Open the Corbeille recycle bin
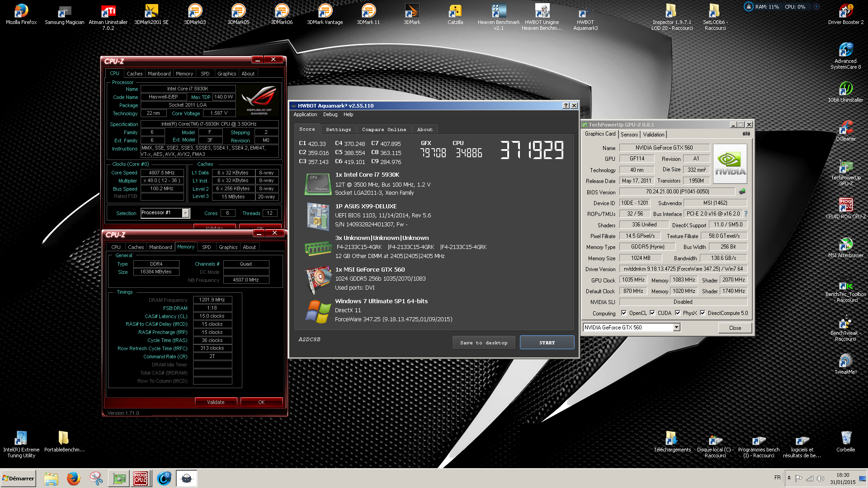 [846, 441]
